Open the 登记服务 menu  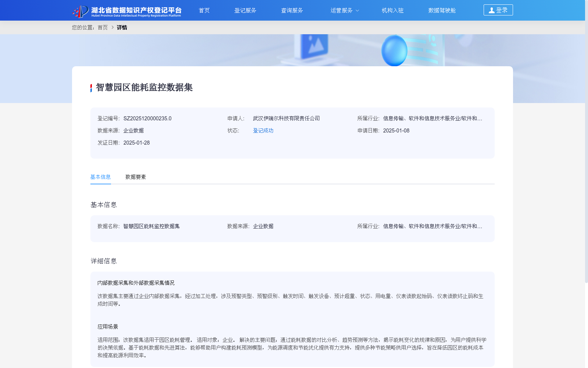[245, 10]
